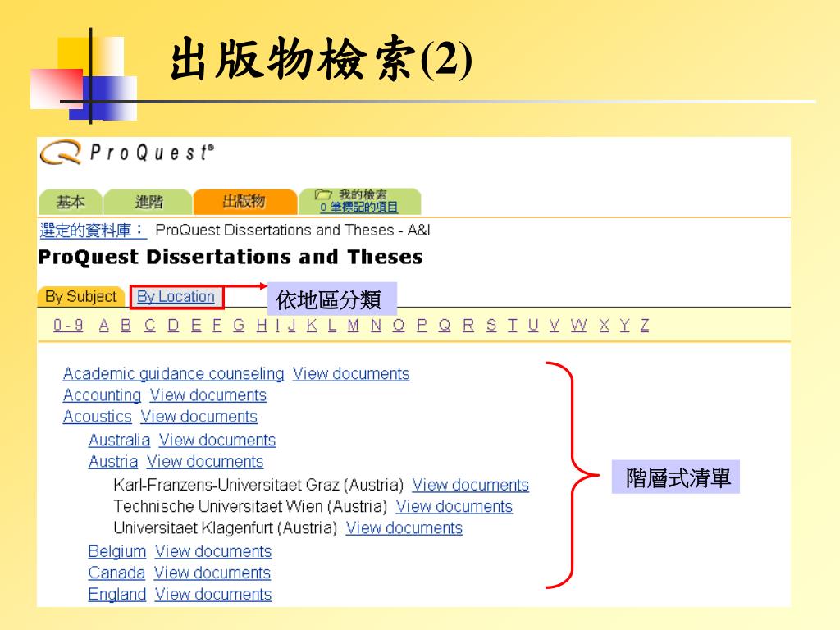This screenshot has width=840, height=630.
Task: Jump to letter P index
Action: coord(422,325)
